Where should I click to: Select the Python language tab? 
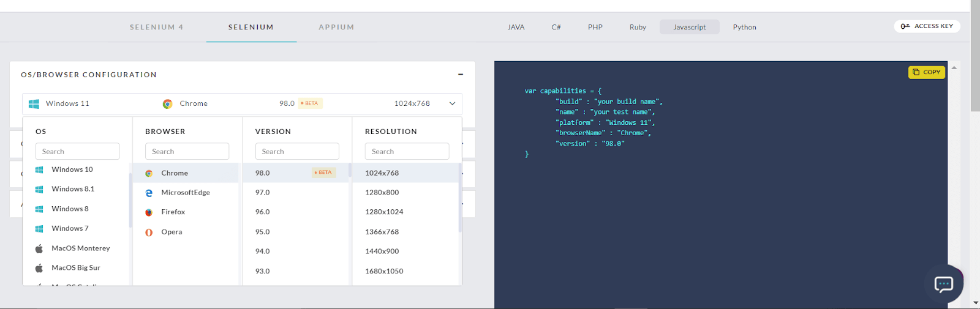745,27
